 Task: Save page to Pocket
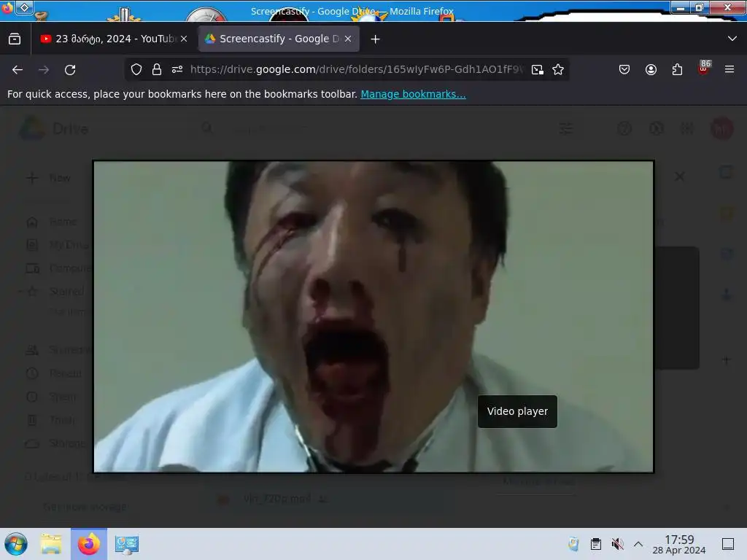pos(624,69)
